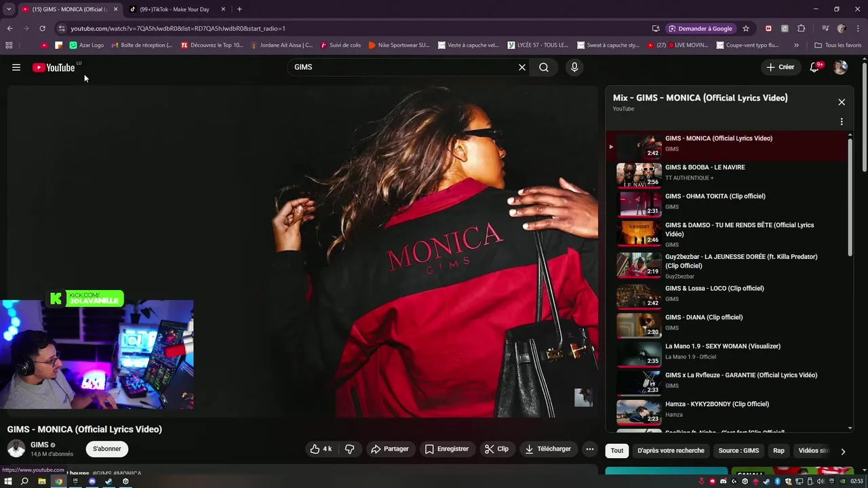The image size is (868, 488).
Task: Reload the page in Chrome
Action: tap(42, 28)
